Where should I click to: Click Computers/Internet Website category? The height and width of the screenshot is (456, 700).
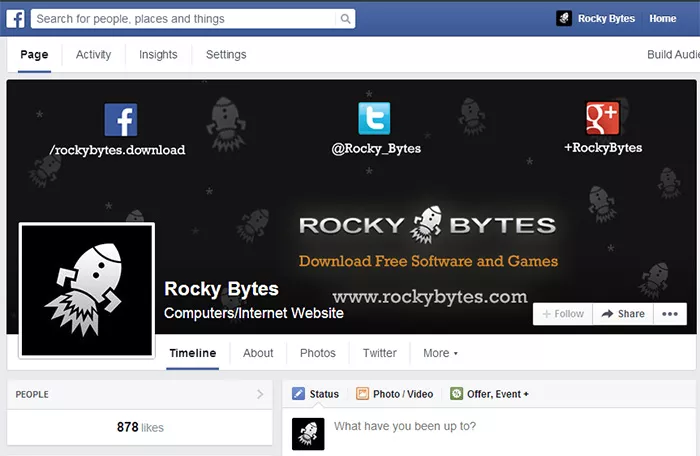coord(254,313)
